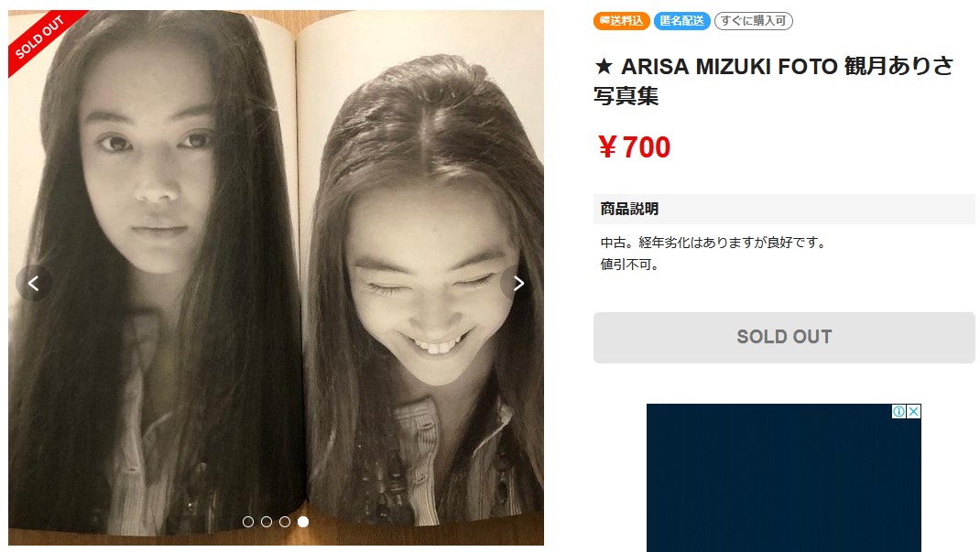Click the right page of photobook image
980x552 pixels.
[424, 275]
